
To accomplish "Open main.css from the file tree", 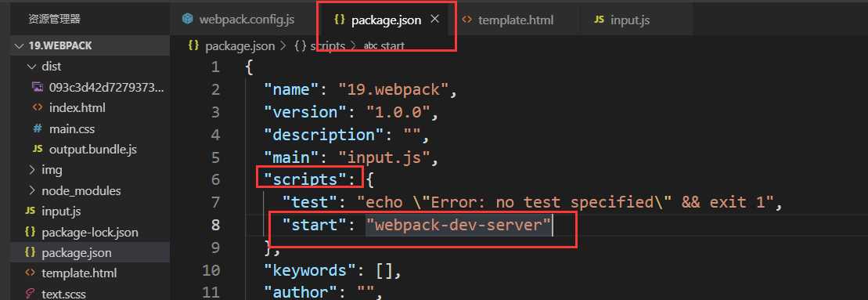I will [x=72, y=129].
